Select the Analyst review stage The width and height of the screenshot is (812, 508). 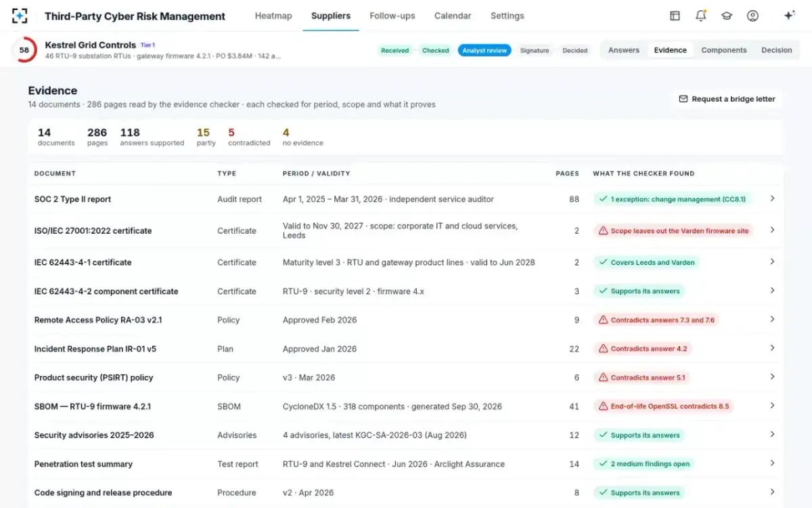point(484,50)
